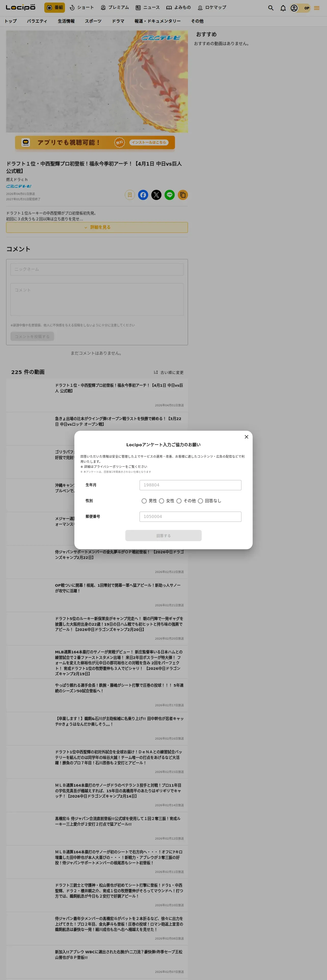Expand 詳細を見る details
327x980 pixels.
pos(97,227)
